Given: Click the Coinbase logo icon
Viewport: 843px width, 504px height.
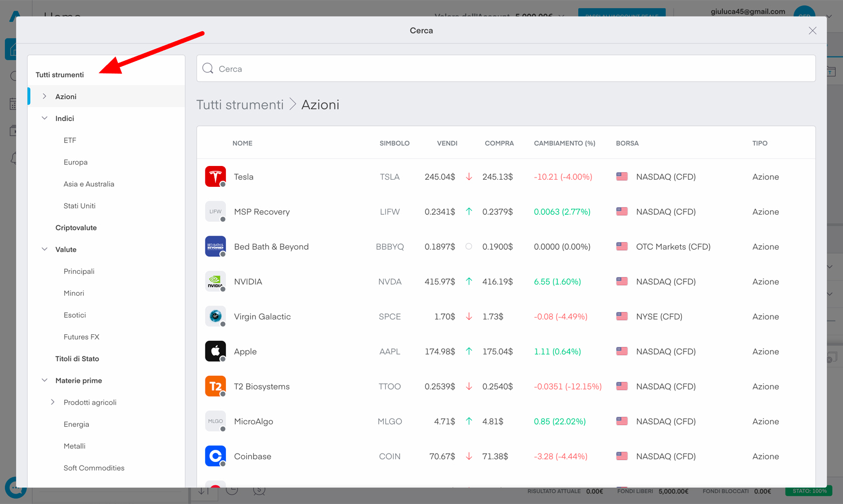Looking at the screenshot, I should 215,456.
